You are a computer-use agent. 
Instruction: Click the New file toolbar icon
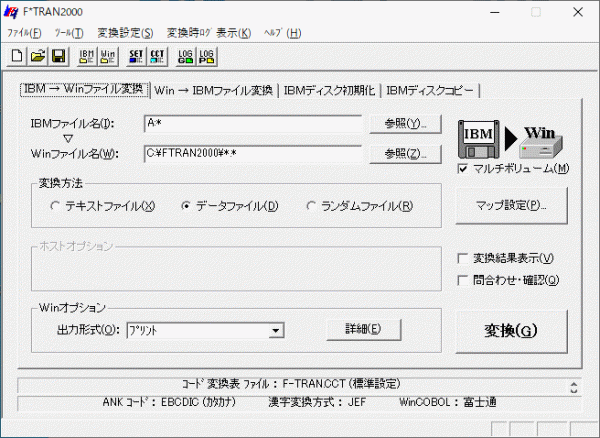[17, 57]
